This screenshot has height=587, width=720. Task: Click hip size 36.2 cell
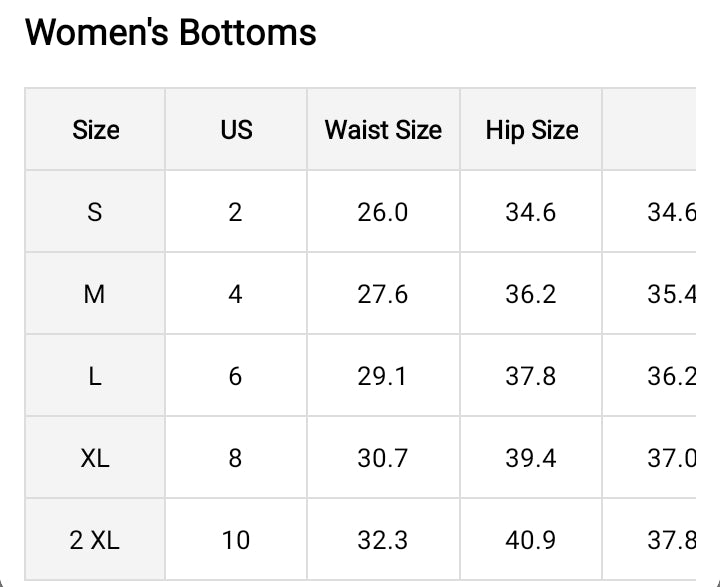[x=531, y=294]
